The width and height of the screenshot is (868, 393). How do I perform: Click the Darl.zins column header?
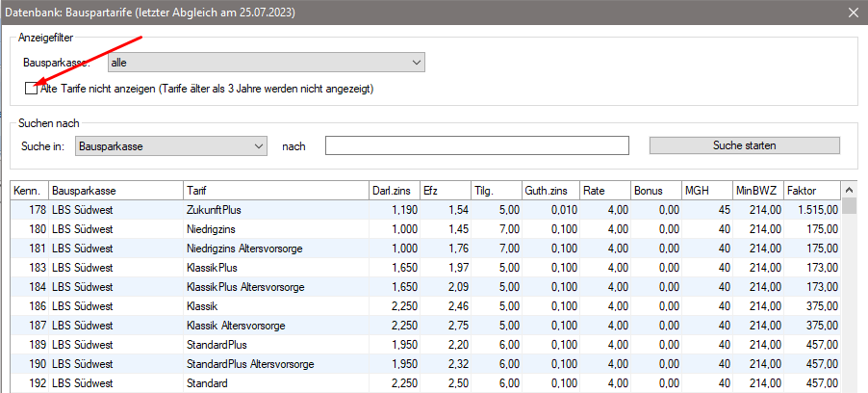tap(395, 190)
